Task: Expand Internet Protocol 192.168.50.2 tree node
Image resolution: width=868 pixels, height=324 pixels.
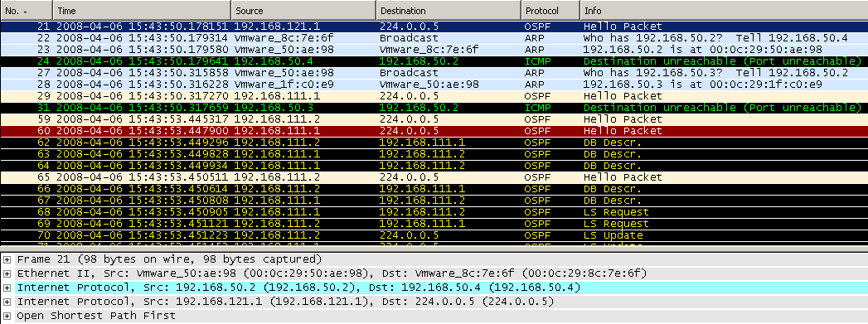Action: [7, 288]
